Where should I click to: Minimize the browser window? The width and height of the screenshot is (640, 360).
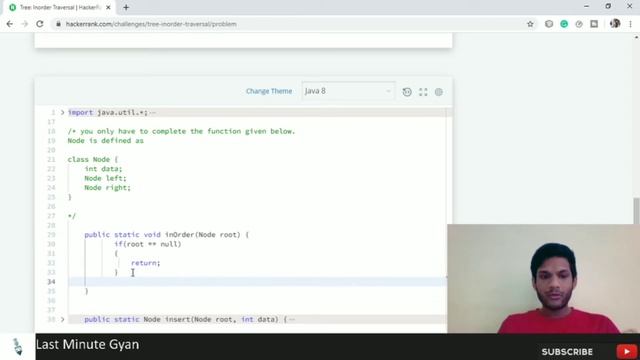click(587, 7)
